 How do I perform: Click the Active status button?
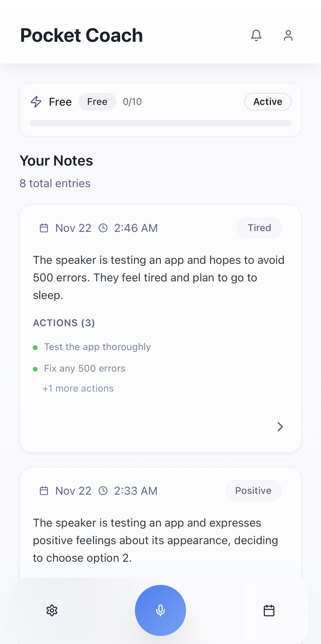click(267, 102)
